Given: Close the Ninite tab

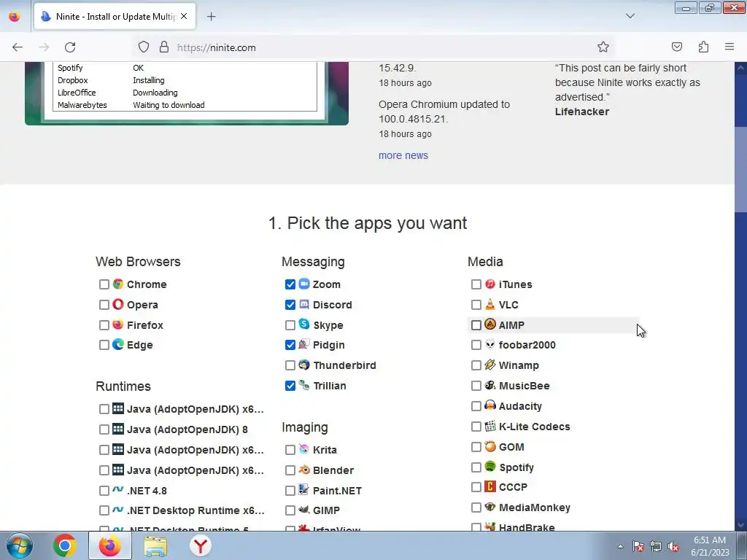Looking at the screenshot, I should click(x=184, y=16).
